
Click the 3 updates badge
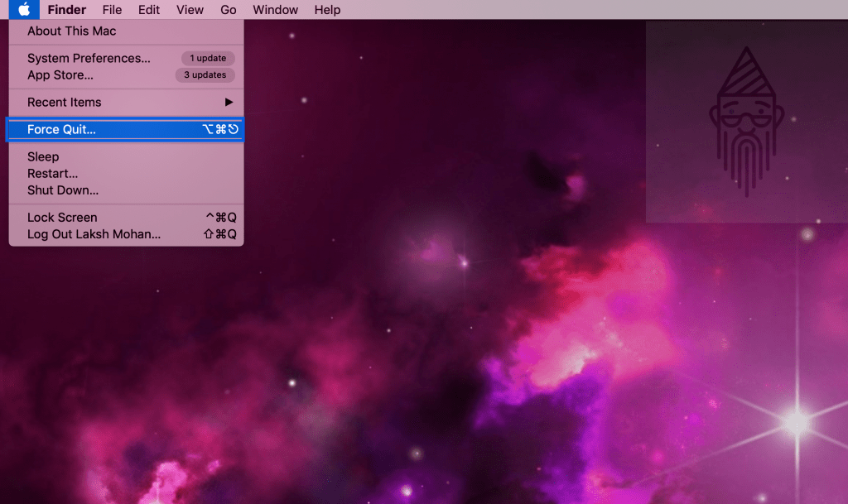205,74
